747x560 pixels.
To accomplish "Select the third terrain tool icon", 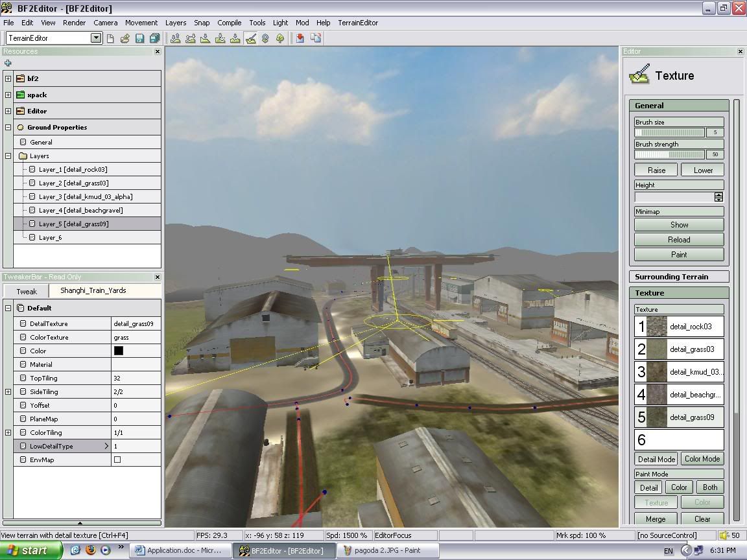I will point(206,38).
